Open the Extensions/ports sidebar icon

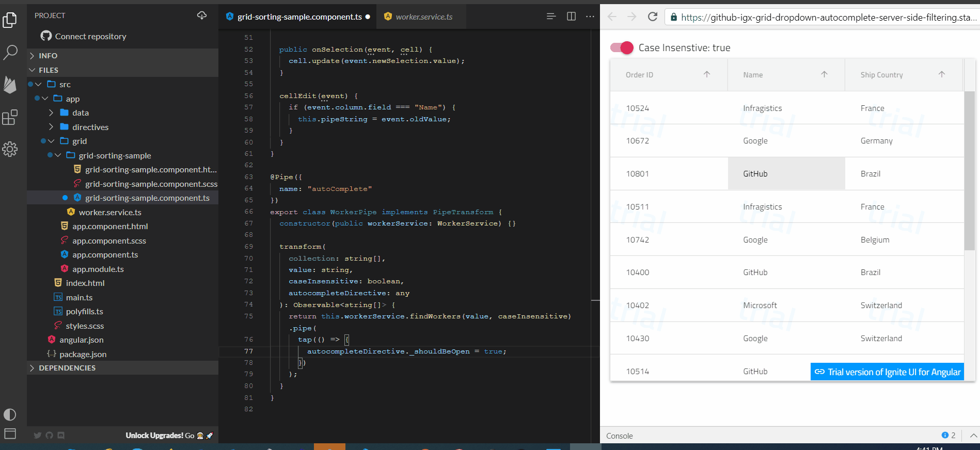10,117
